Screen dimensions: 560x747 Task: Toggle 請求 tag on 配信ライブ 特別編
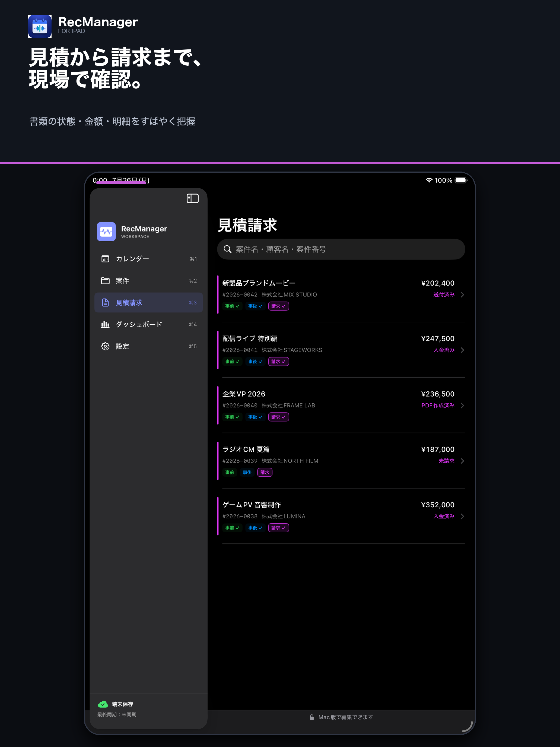[278, 361]
